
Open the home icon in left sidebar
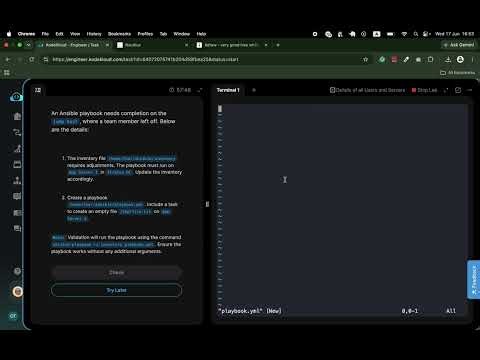pyautogui.click(x=17, y=116)
